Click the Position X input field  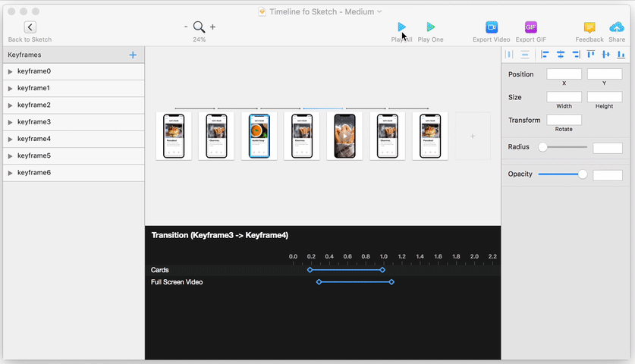click(x=564, y=74)
